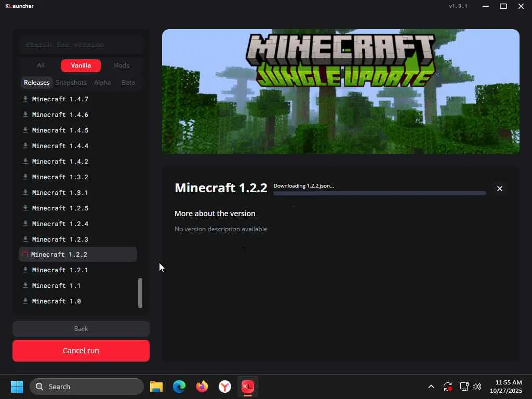This screenshot has width=532, height=399.
Task: Click the Cancel run button
Action: coord(81,351)
